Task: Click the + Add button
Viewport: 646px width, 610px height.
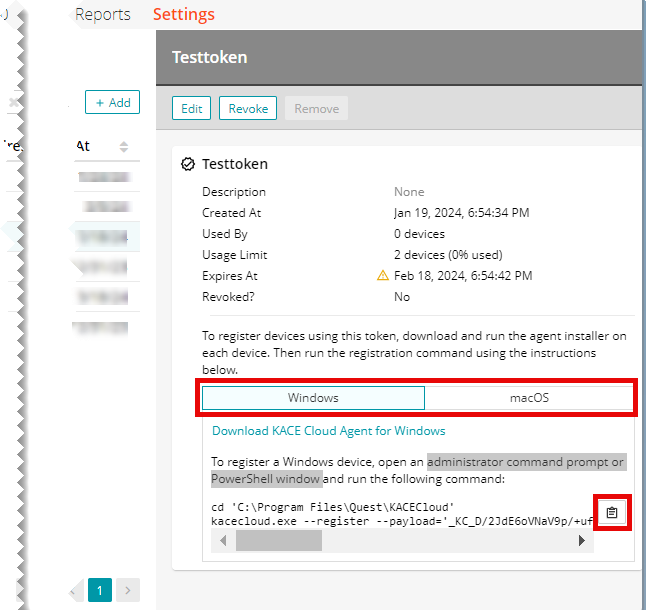Action: tap(112, 102)
